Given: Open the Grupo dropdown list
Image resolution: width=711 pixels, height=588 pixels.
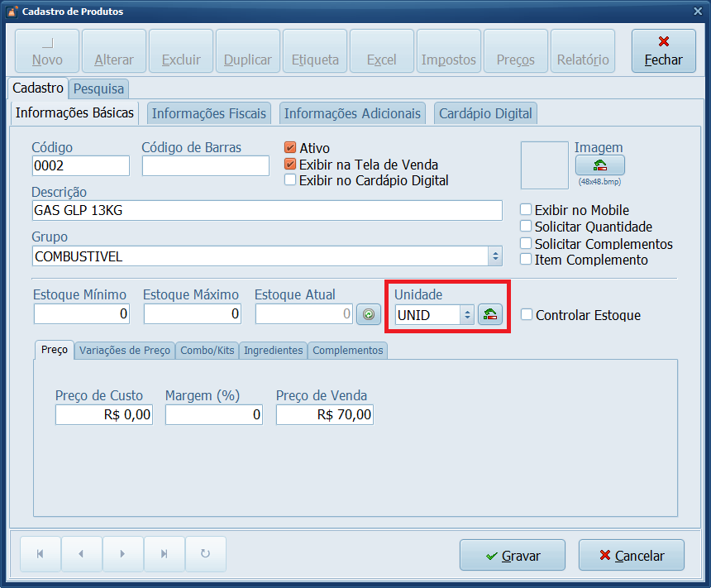Looking at the screenshot, I should pyautogui.click(x=495, y=256).
